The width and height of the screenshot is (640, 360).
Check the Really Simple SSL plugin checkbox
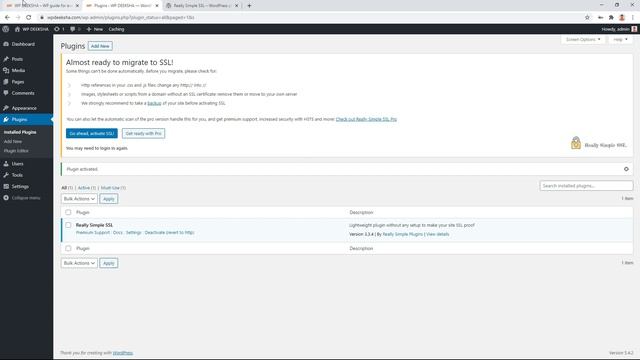pyautogui.click(x=68, y=225)
